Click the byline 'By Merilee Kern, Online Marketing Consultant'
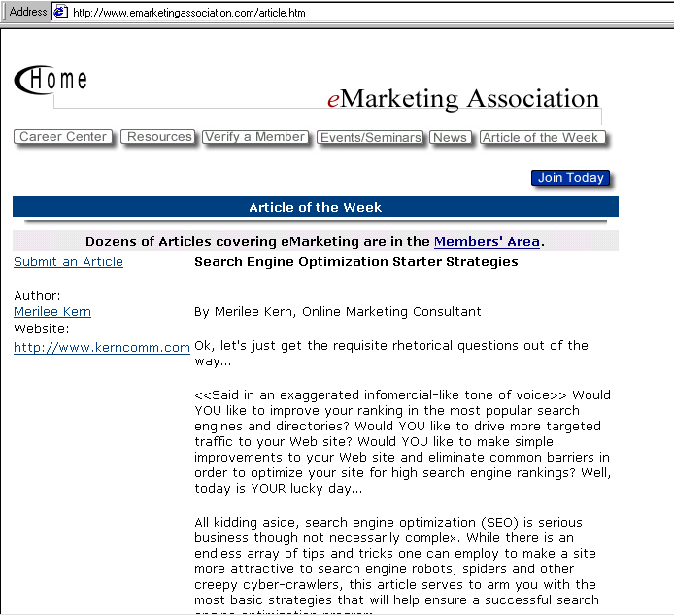 [337, 312]
